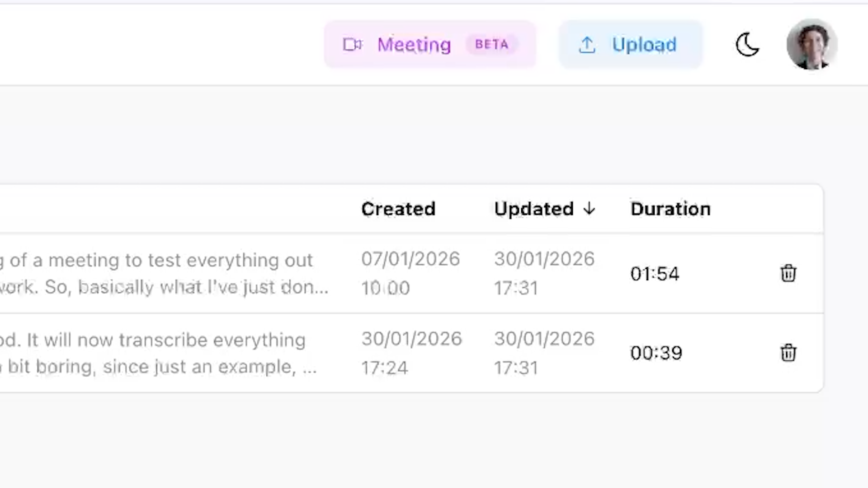Screen dimensions: 868x488
Task: Sort by Updated column header
Action: (533, 209)
